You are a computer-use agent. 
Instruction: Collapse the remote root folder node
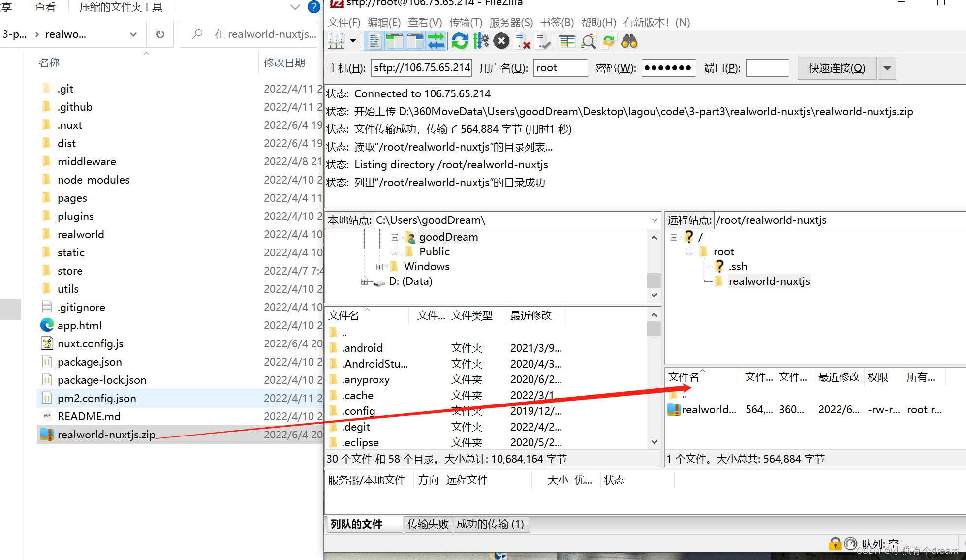689,252
